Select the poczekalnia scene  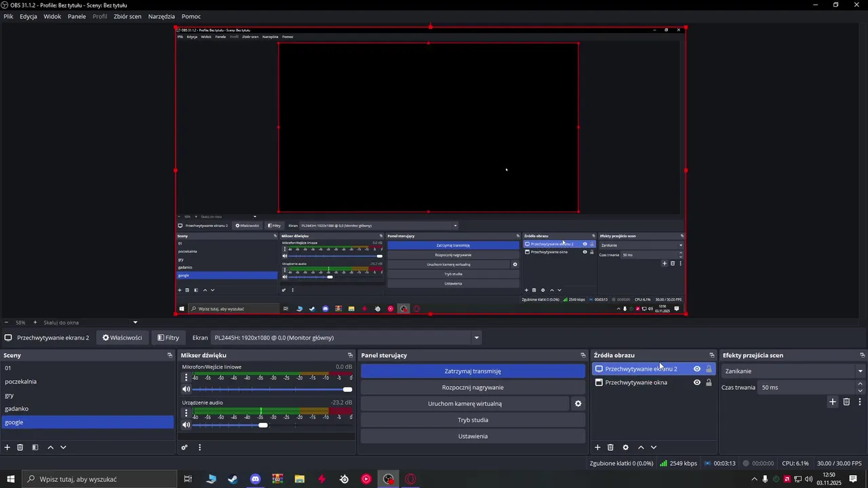(x=87, y=382)
